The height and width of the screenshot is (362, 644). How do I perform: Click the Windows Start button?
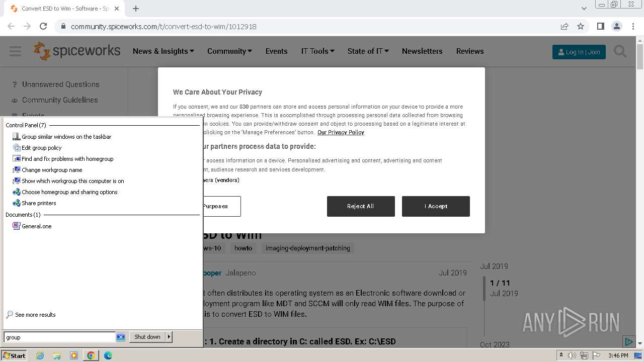click(x=14, y=355)
